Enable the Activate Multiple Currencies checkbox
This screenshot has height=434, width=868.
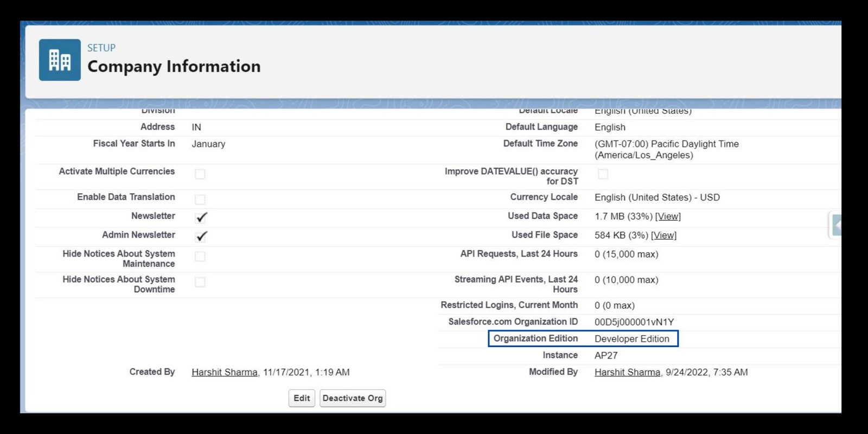[x=200, y=174]
